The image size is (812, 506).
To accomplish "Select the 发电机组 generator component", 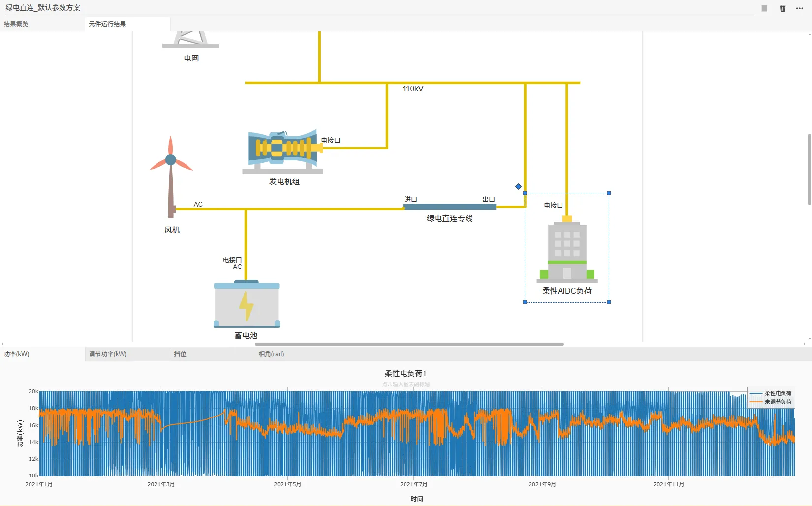I will 283,151.
